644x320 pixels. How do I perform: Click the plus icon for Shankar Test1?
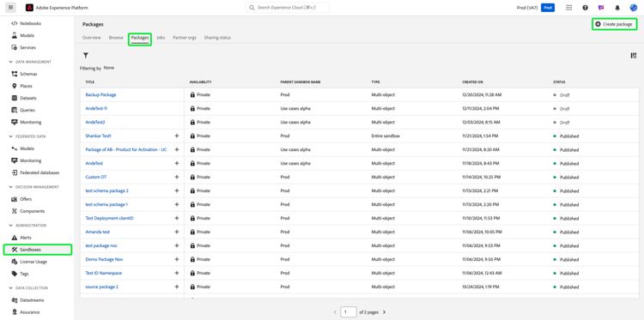[x=177, y=136]
